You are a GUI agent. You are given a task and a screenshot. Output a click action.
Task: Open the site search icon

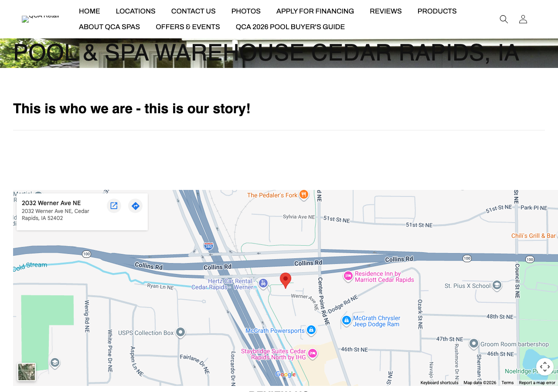(x=504, y=19)
